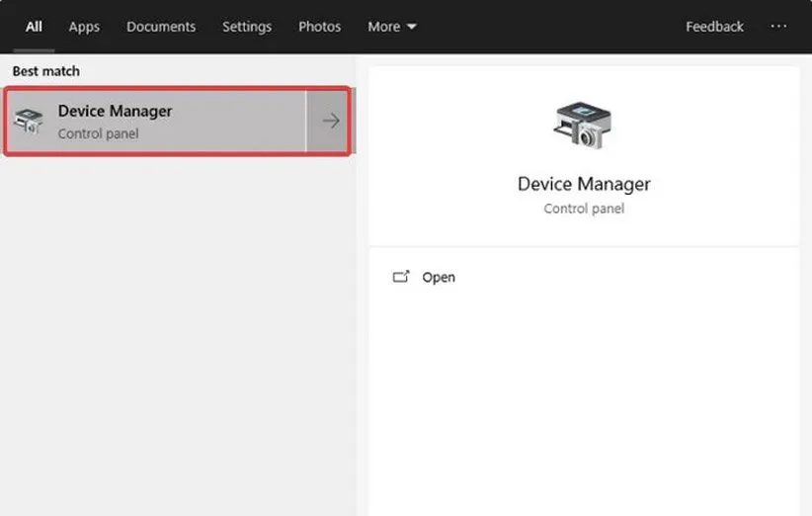Select the Device Manager best match result
The width and height of the screenshot is (812, 516).
click(x=158, y=121)
